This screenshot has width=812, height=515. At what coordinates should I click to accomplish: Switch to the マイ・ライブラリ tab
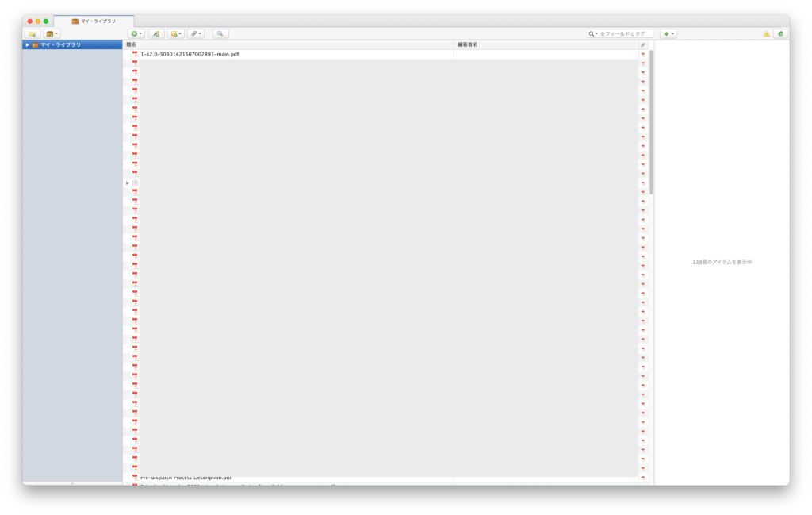coord(94,21)
